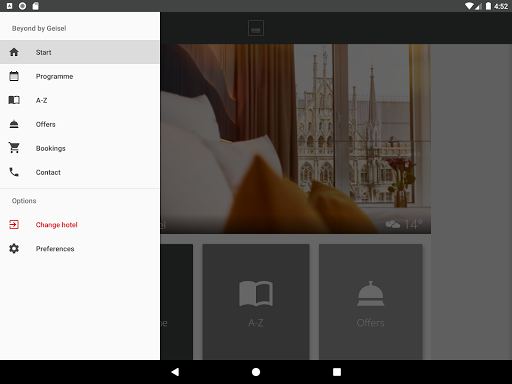512x384 pixels.
Task: Open Offers from the drawer menu
Action: tap(80, 124)
